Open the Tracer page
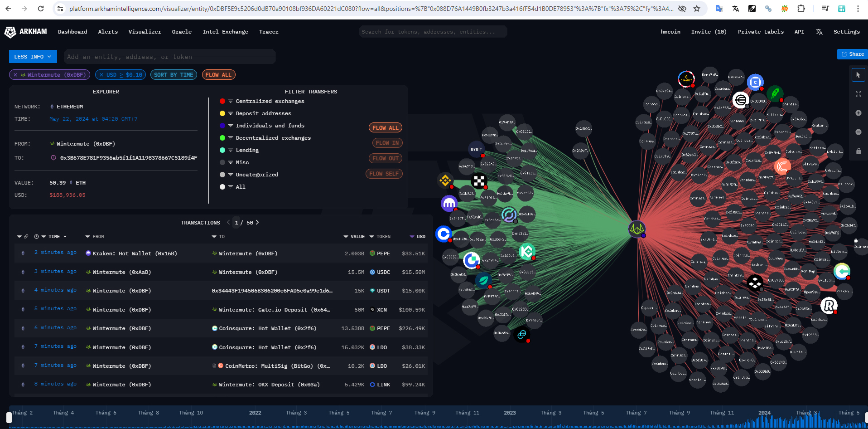This screenshot has height=429, width=868. (269, 32)
